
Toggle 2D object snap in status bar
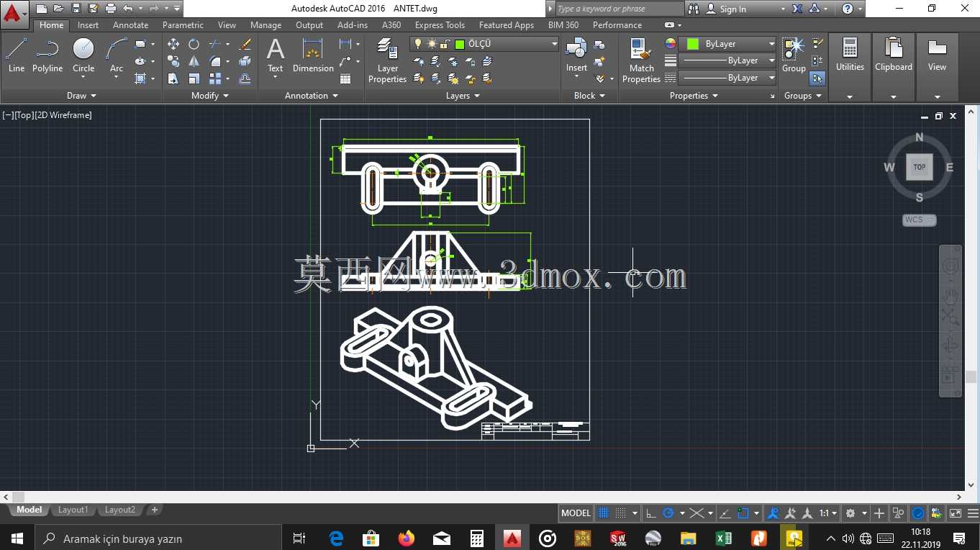[744, 513]
